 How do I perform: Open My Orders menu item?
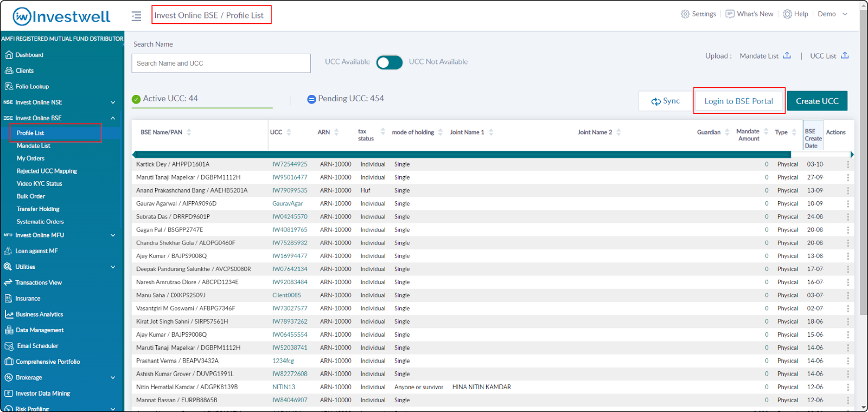[30, 158]
